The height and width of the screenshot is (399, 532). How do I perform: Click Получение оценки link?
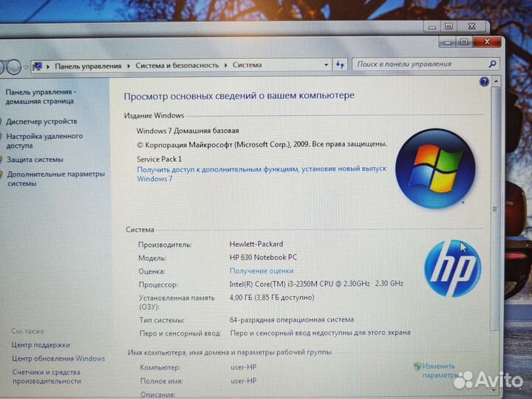[x=262, y=271]
